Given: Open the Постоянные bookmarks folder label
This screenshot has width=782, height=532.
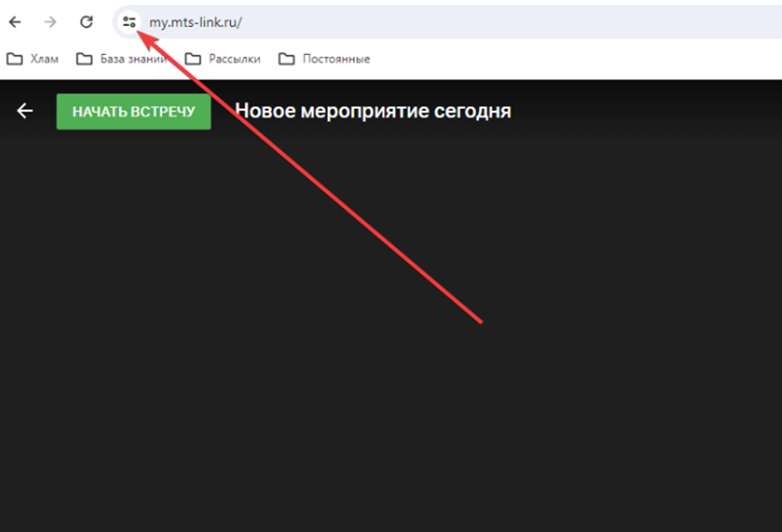Looking at the screenshot, I should tap(337, 59).
